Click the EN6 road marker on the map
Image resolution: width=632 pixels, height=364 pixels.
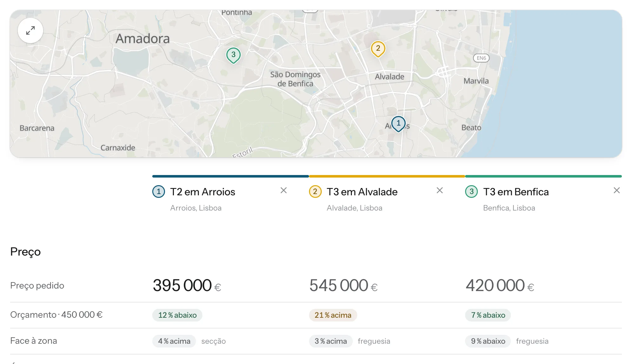[481, 58]
